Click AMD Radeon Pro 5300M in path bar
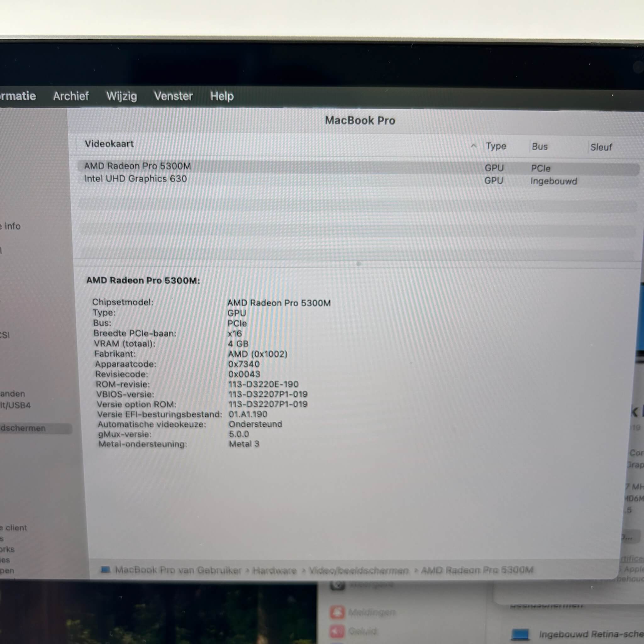This screenshot has height=644, width=644. tap(477, 570)
